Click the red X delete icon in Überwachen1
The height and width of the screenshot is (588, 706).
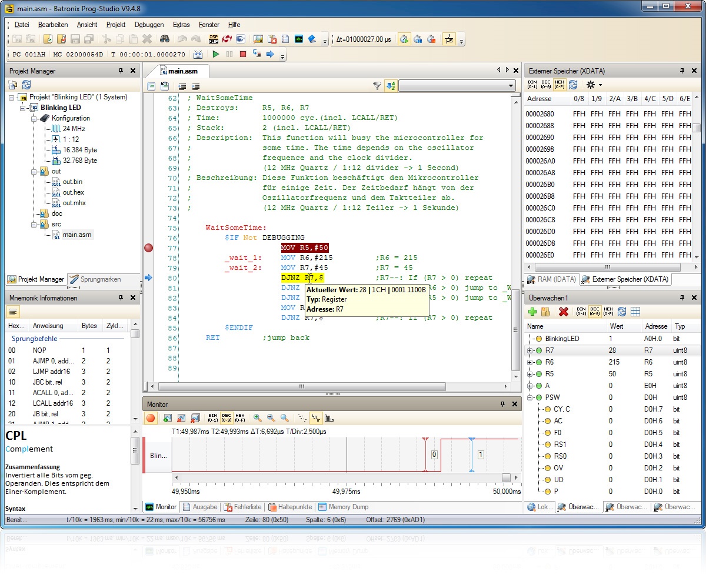click(x=563, y=312)
